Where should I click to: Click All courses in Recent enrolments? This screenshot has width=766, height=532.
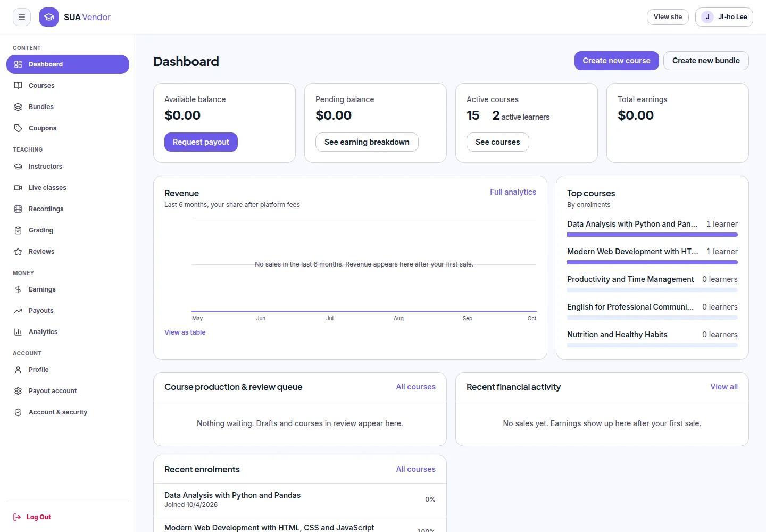pyautogui.click(x=416, y=469)
